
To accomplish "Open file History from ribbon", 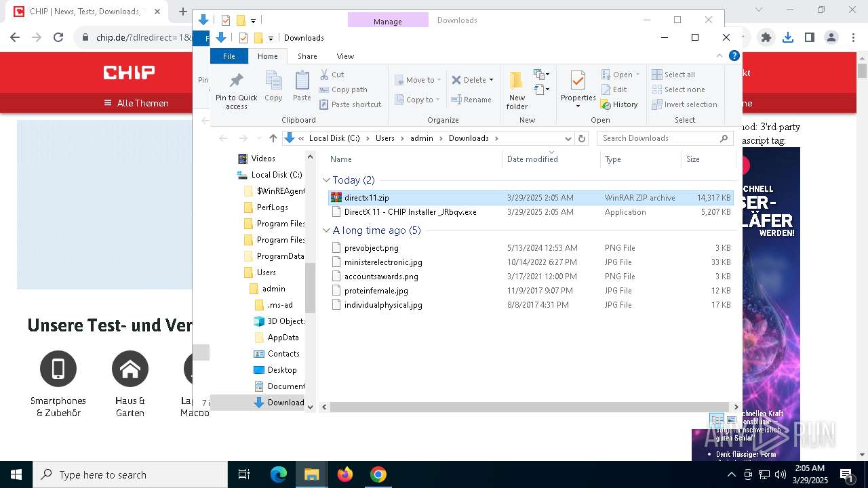I will (x=619, y=104).
